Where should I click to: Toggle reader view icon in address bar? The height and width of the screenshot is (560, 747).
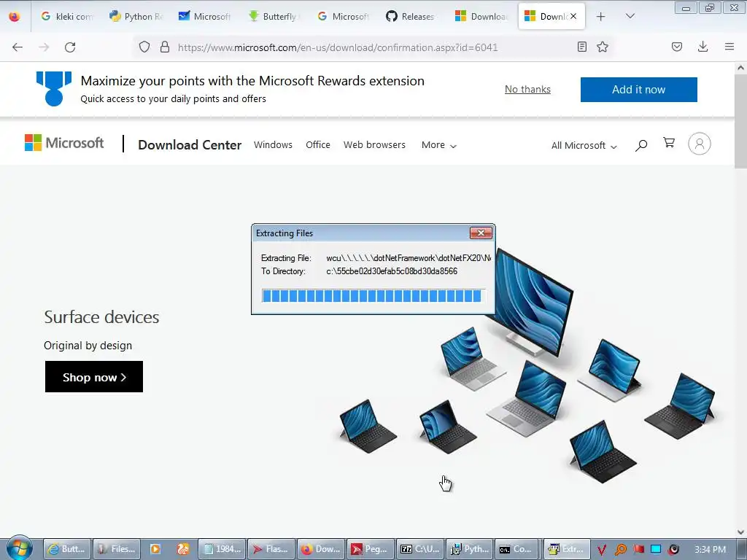coord(581,47)
